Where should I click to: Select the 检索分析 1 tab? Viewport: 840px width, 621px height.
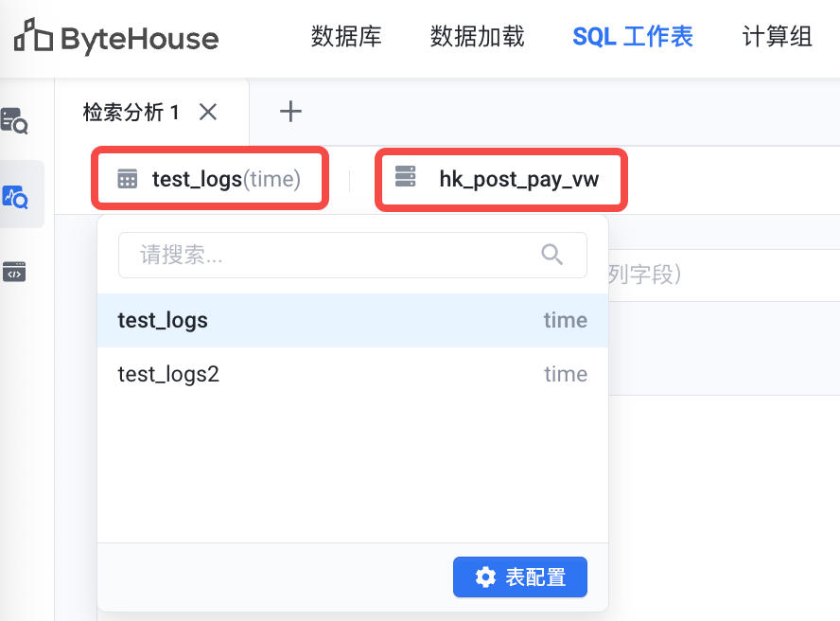point(131,112)
